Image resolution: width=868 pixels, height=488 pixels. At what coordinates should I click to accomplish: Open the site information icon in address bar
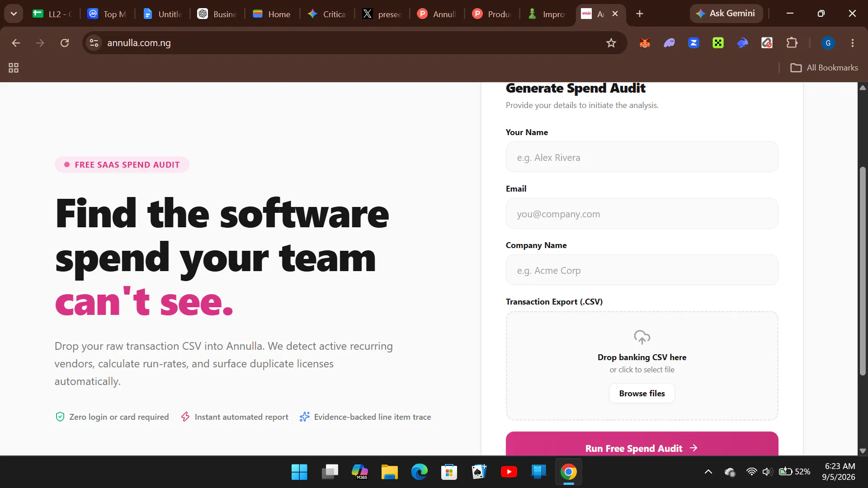(x=94, y=43)
